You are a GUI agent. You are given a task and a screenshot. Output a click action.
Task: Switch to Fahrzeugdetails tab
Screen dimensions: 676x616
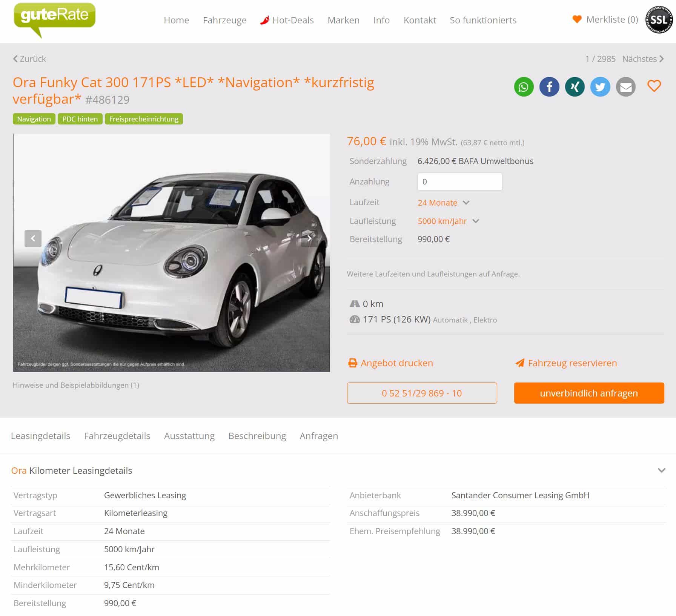click(x=117, y=436)
